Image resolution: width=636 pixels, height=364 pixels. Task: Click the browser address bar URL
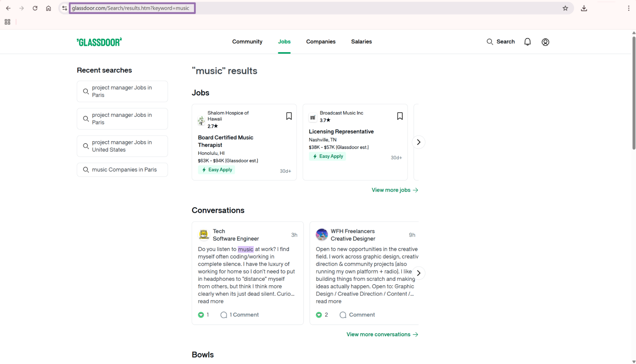tap(131, 8)
